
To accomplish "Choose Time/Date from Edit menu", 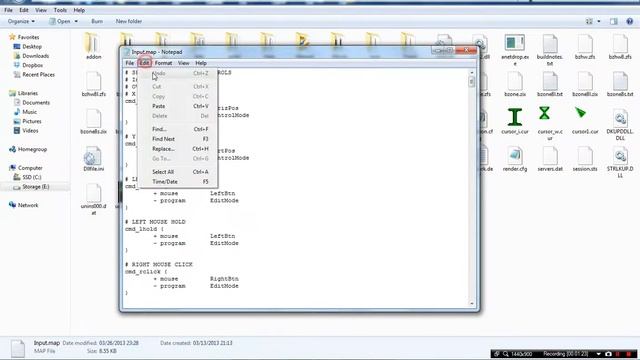I will click(x=178, y=182).
